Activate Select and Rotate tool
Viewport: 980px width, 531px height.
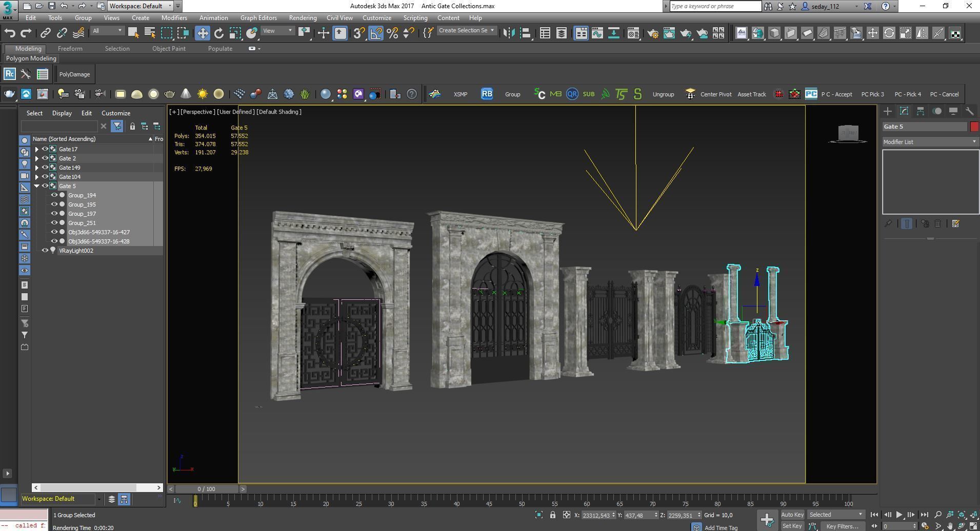[219, 33]
